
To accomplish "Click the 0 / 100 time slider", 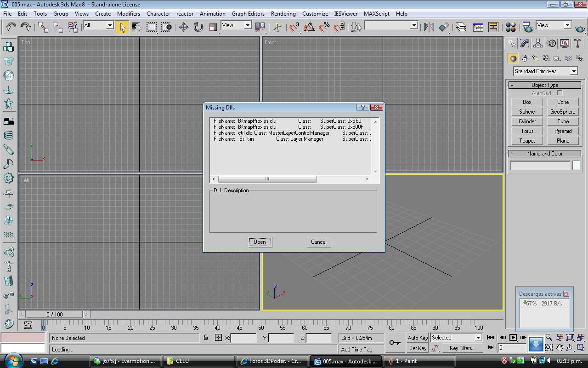I will [x=55, y=314].
